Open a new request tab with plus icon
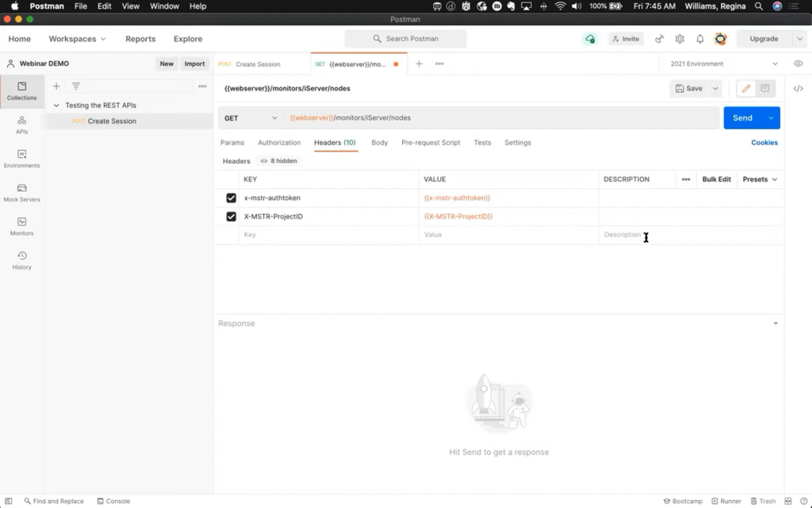Screen dimensions: 812x508 pyautogui.click(x=419, y=63)
